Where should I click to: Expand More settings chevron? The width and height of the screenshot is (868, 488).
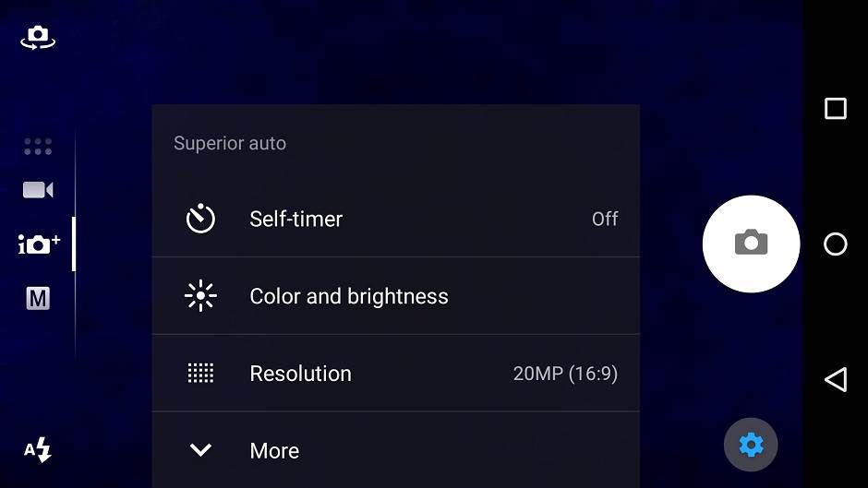click(200, 450)
